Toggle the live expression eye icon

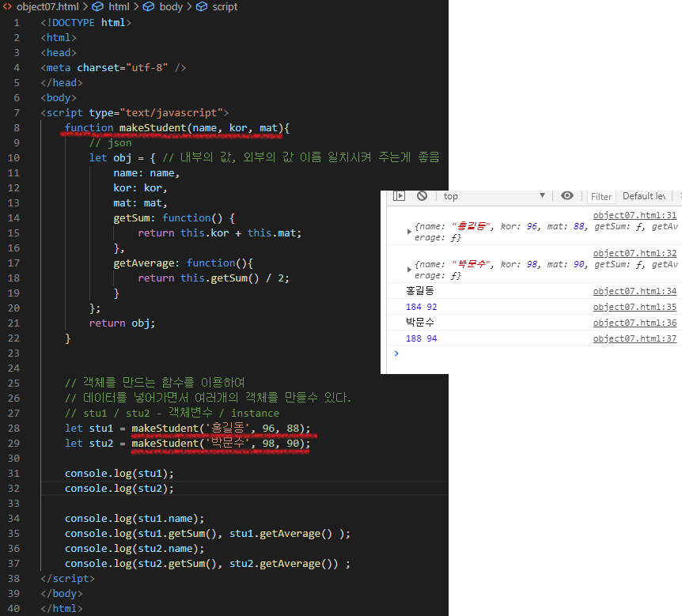pyautogui.click(x=567, y=195)
